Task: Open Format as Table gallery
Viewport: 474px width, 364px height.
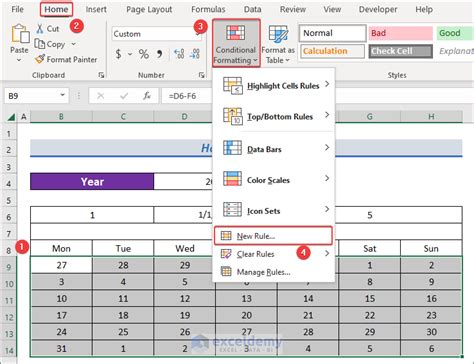Action: (x=278, y=43)
